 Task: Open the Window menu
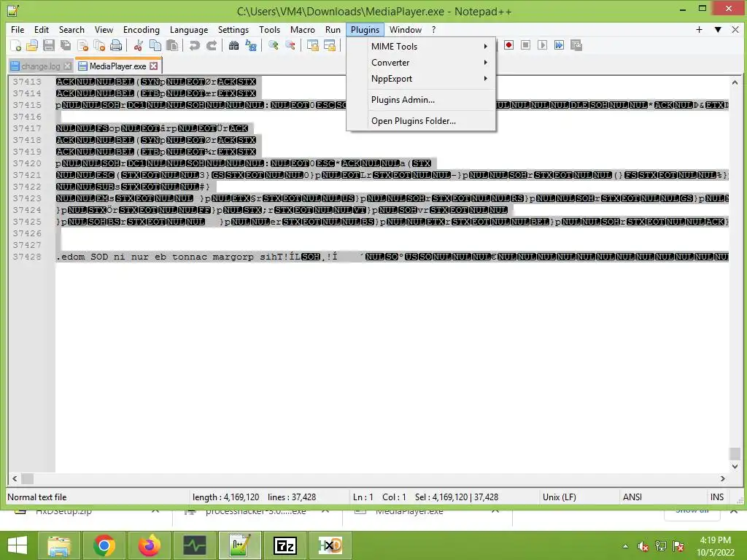click(406, 29)
